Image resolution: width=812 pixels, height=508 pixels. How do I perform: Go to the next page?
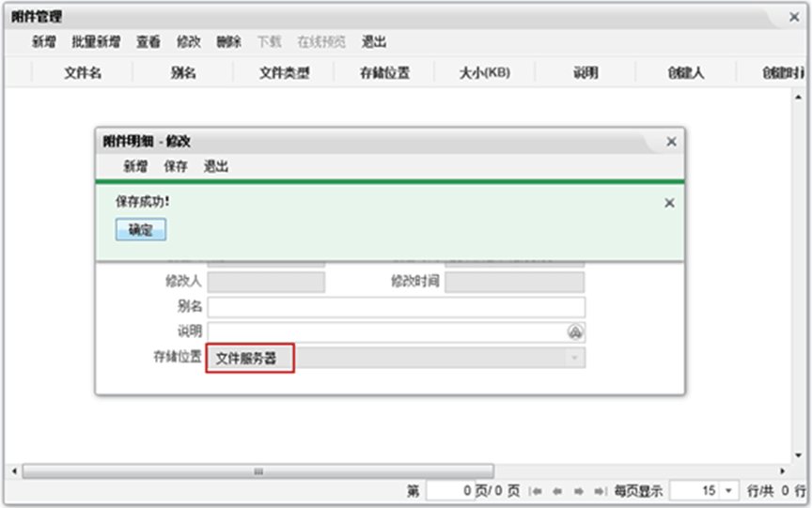[579, 491]
